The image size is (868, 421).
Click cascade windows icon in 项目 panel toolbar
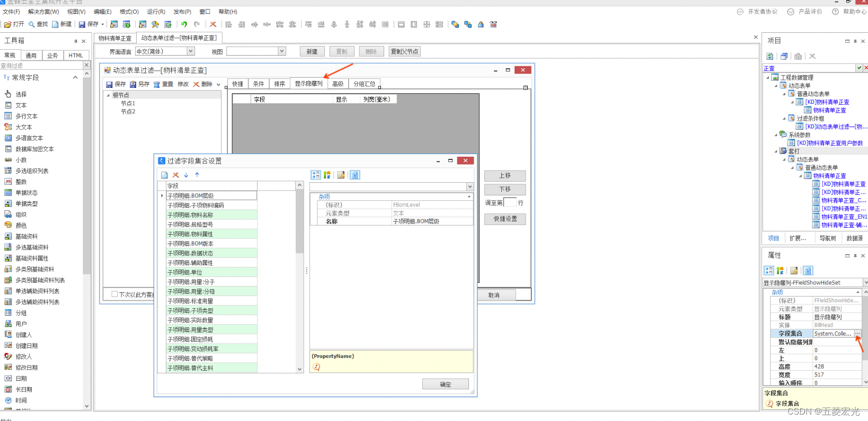pos(784,56)
